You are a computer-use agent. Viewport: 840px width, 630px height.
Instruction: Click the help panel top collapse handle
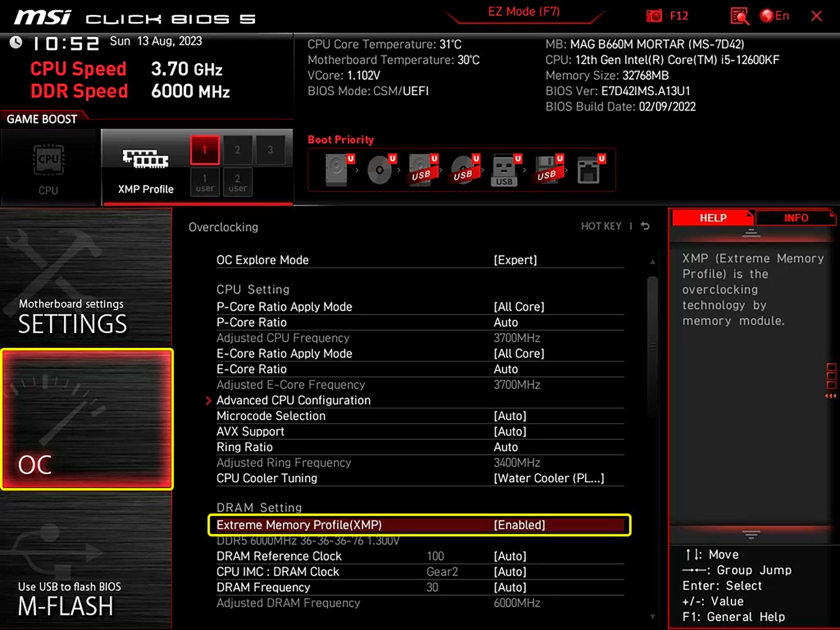click(751, 233)
